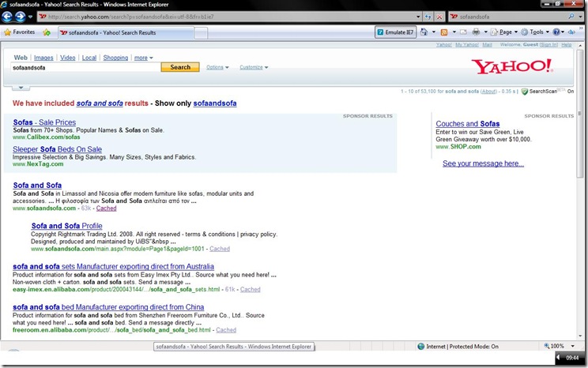Click the address bar URL field
Image resolution: width=588 pixels, height=368 pixels.
click(227, 17)
